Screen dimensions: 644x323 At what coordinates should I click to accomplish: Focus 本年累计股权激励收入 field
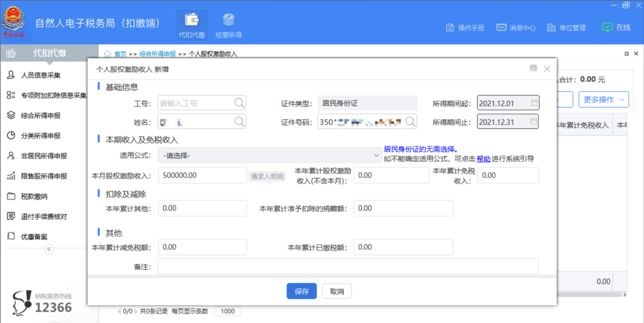pyautogui.click(x=391, y=176)
